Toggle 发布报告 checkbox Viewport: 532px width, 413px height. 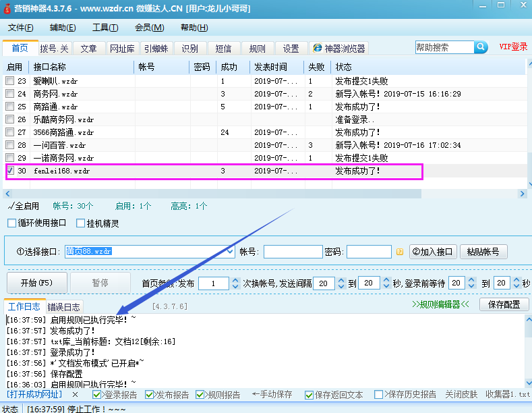pyautogui.click(x=148, y=395)
